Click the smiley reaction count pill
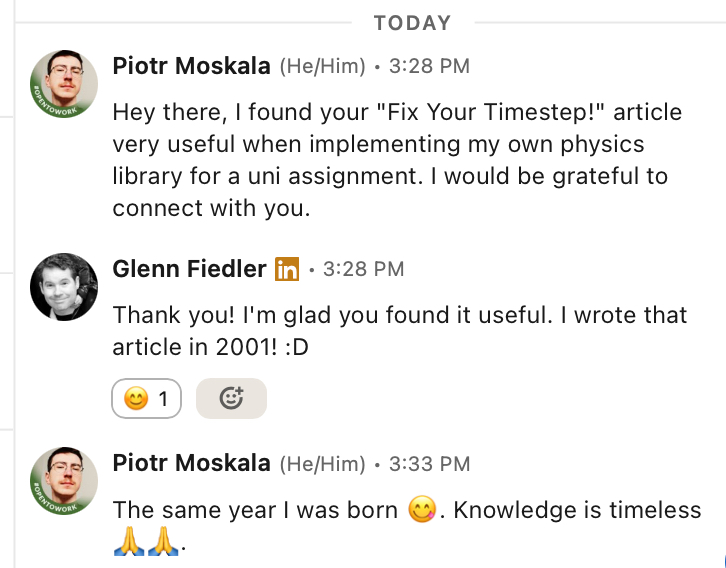726x568 pixels. point(146,399)
